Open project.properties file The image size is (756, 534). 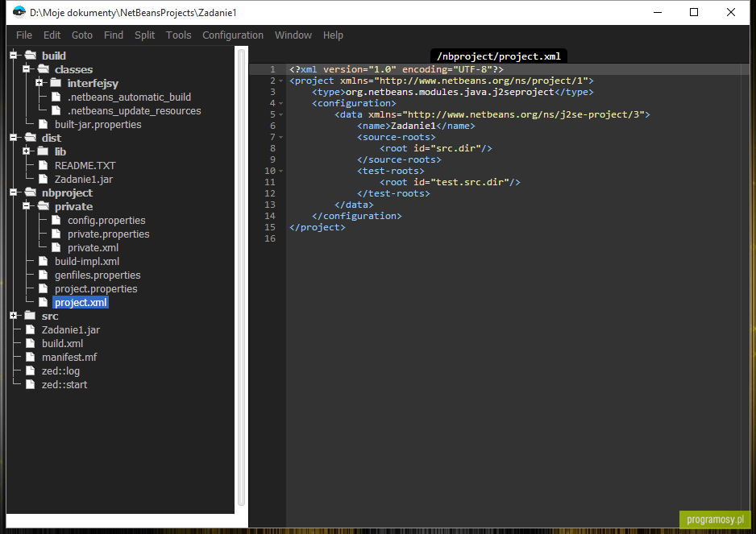(96, 288)
